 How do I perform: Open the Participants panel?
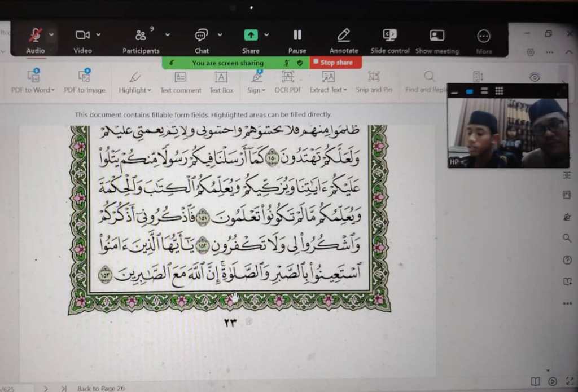click(x=141, y=36)
